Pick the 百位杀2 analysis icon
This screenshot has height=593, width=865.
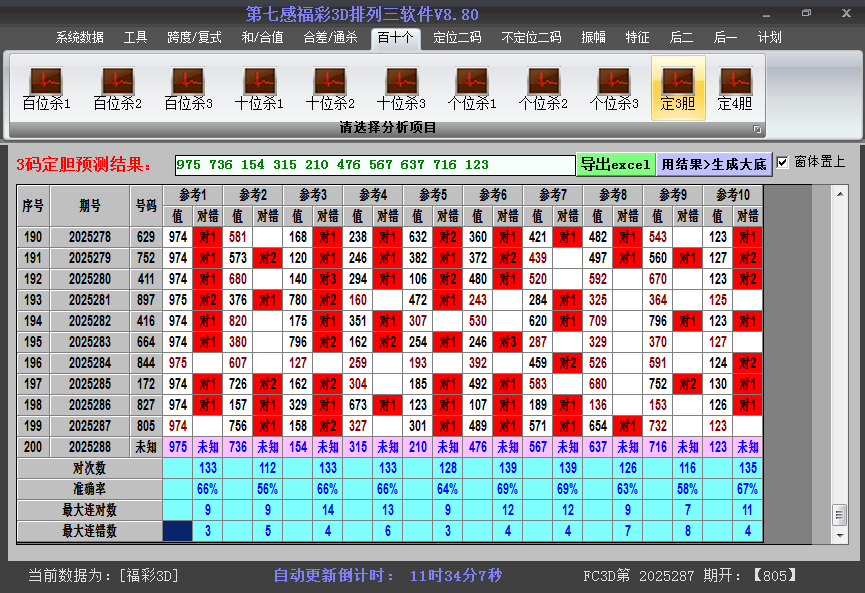pos(117,88)
